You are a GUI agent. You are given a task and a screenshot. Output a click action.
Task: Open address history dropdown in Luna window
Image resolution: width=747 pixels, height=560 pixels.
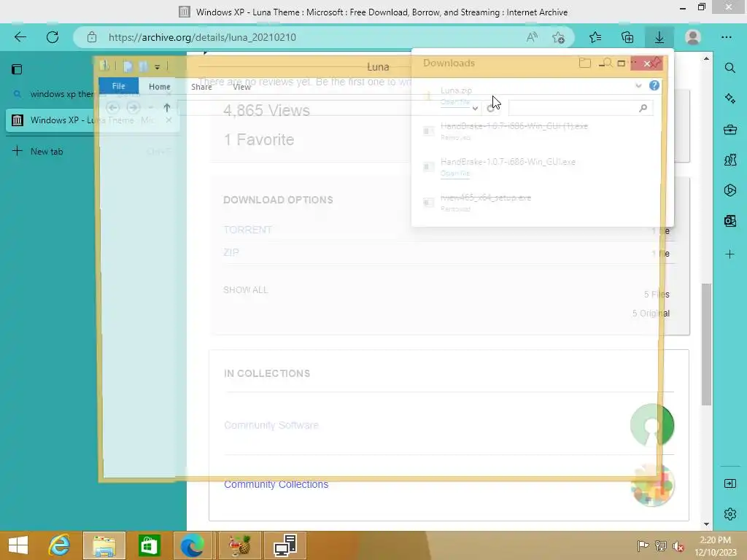pyautogui.click(x=475, y=109)
